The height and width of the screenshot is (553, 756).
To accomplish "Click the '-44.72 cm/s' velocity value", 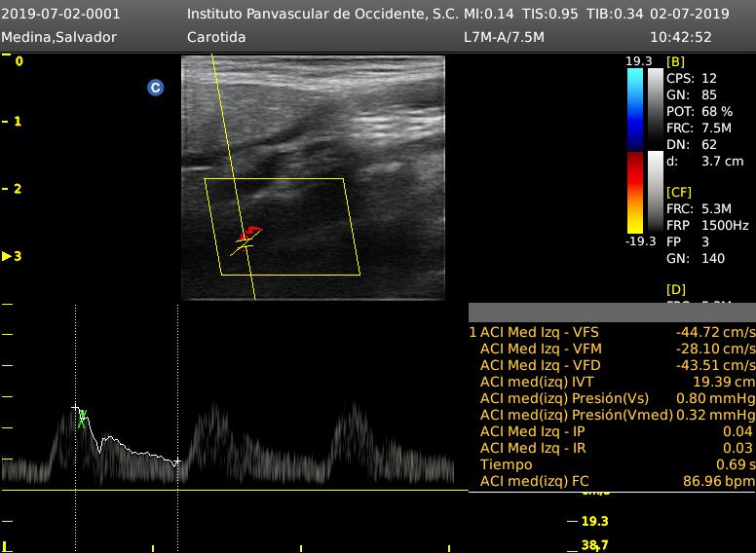I will pyautogui.click(x=715, y=332).
